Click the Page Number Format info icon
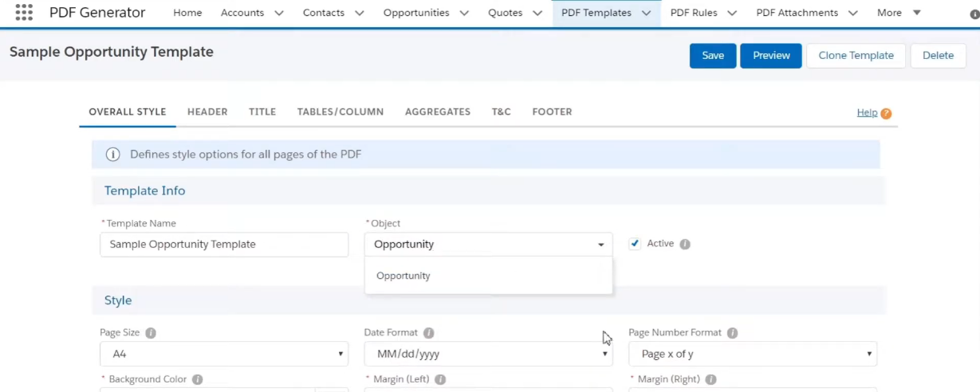The width and height of the screenshot is (980, 392). 732,333
